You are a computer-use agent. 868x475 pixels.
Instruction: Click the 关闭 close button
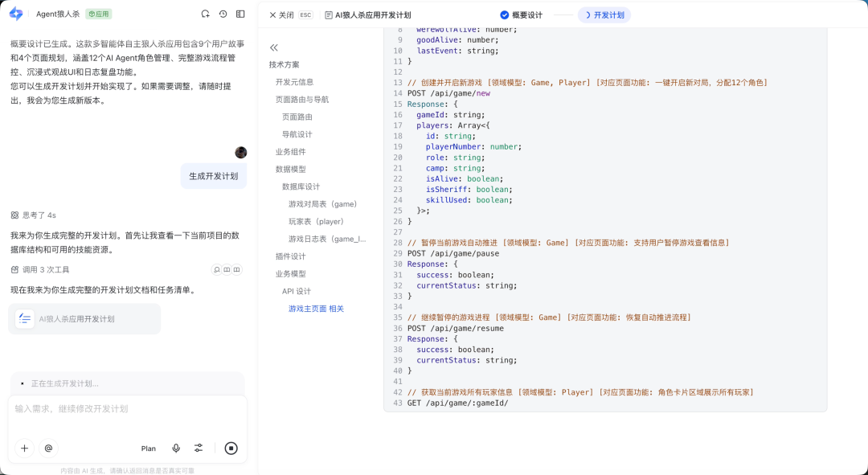pyautogui.click(x=281, y=15)
